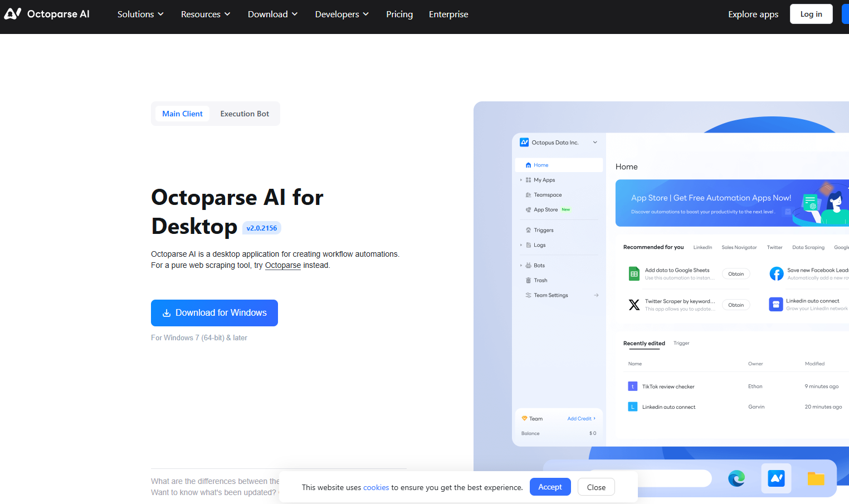849x504 pixels.
Task: Select the Data Scraping category tab
Action: 808,247
